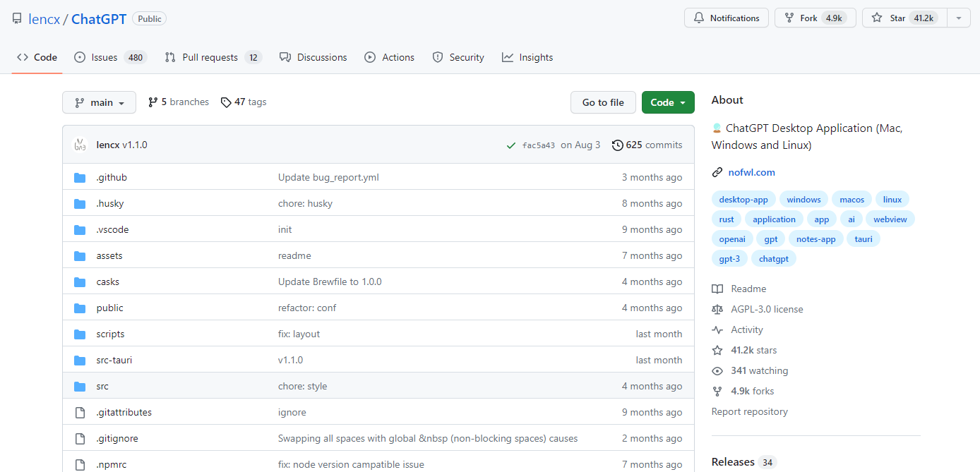Open the nofwl.com website link
Viewport: 980px width, 472px height.
point(751,172)
